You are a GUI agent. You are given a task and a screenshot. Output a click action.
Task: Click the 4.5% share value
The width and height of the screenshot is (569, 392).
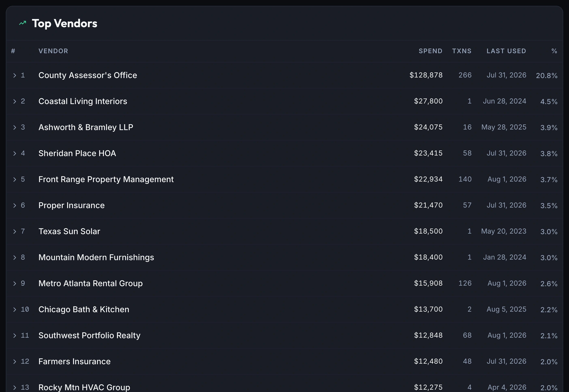tap(549, 102)
